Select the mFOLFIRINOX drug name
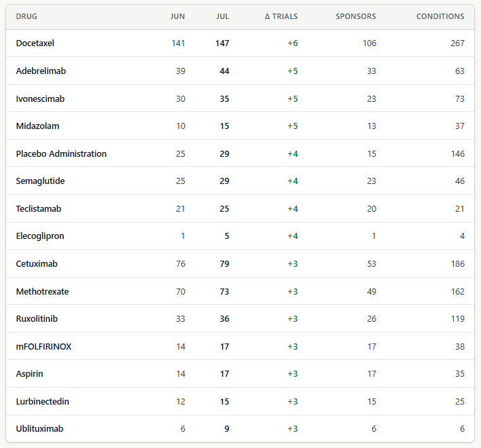The width and height of the screenshot is (481, 448). pos(43,347)
